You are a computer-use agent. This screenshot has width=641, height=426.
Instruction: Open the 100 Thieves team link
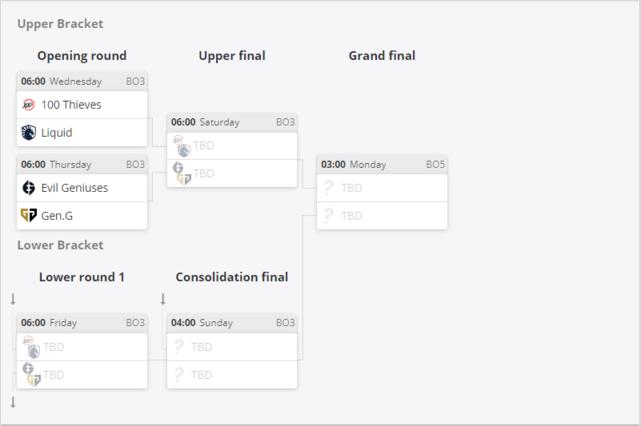[71, 105]
